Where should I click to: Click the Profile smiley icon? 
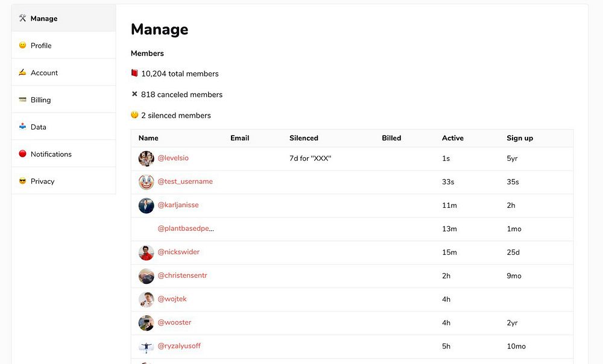[x=22, y=45]
